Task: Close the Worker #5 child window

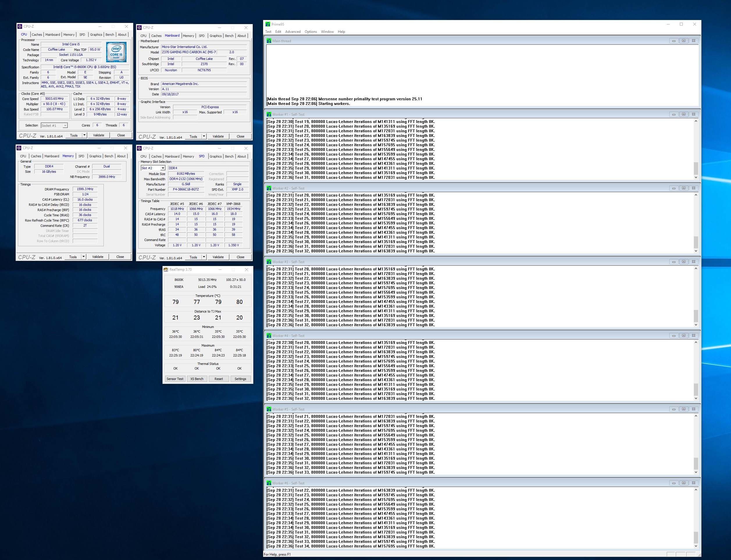Action: [694, 409]
